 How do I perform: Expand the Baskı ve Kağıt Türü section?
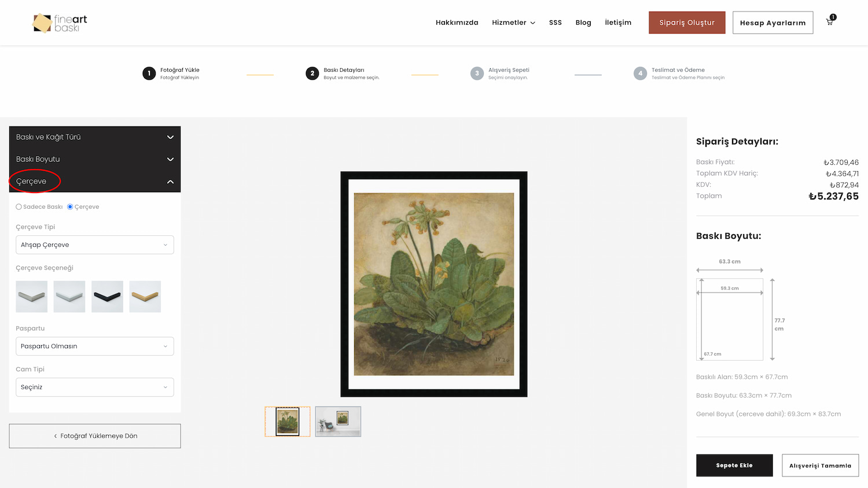point(95,137)
